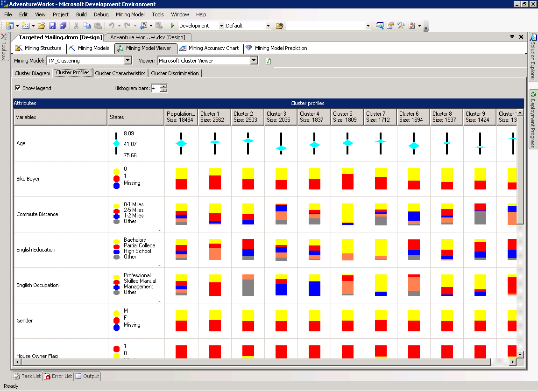Switch to the Mining Accuracy Chart tab
Viewport: 538px width, 392px height.
pos(209,49)
